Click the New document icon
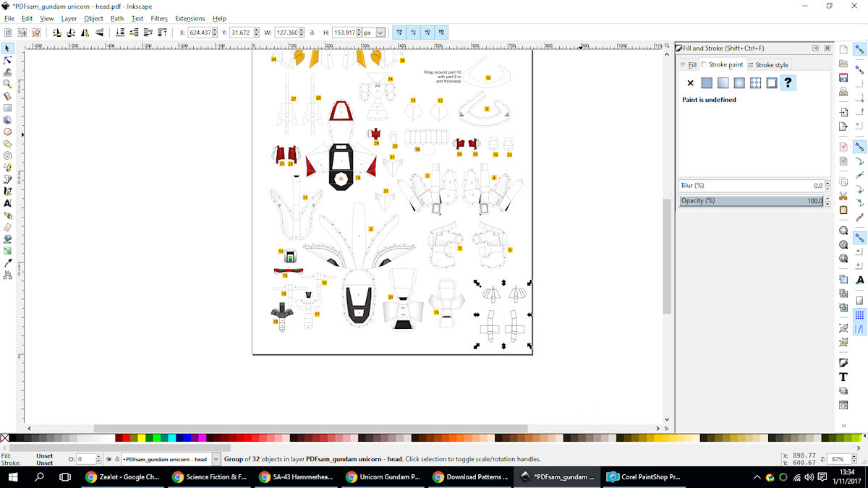The image size is (868, 488). coord(843,49)
